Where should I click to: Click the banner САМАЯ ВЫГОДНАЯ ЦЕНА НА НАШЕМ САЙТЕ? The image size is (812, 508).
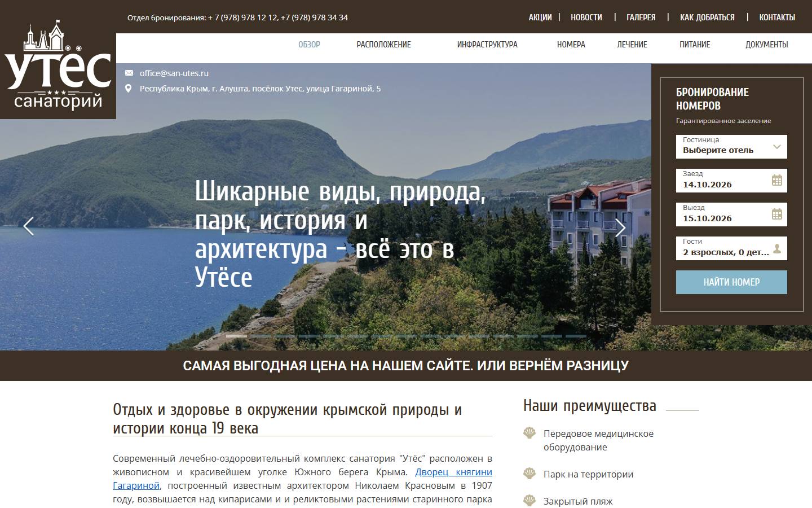[x=406, y=366]
